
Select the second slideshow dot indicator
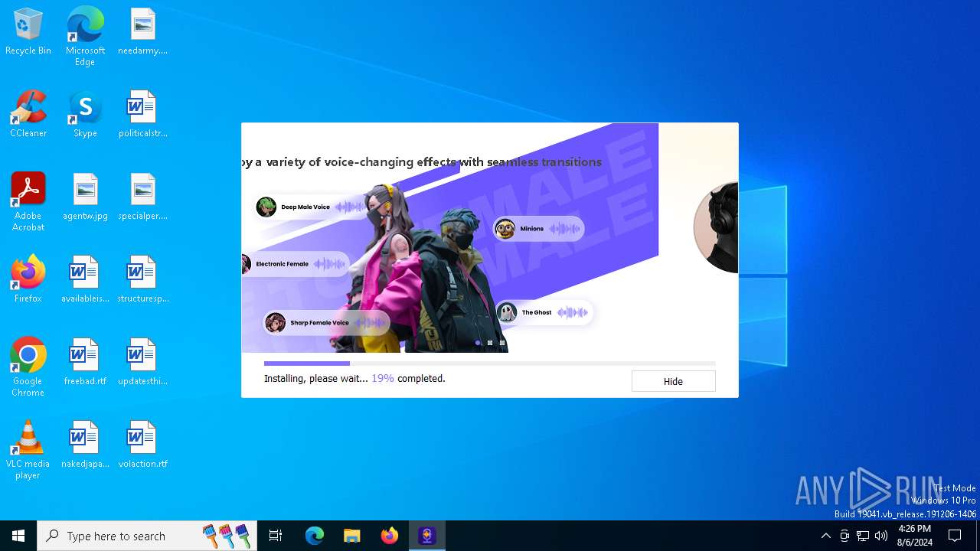click(490, 343)
